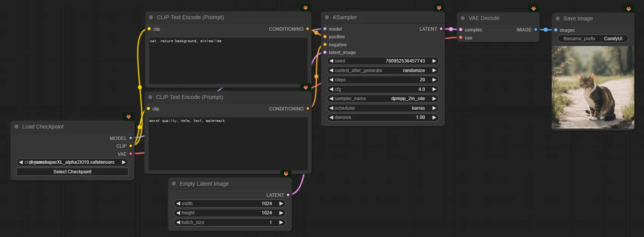Increase denoise with the right arrow
This screenshot has width=644, height=237.
[x=434, y=117]
